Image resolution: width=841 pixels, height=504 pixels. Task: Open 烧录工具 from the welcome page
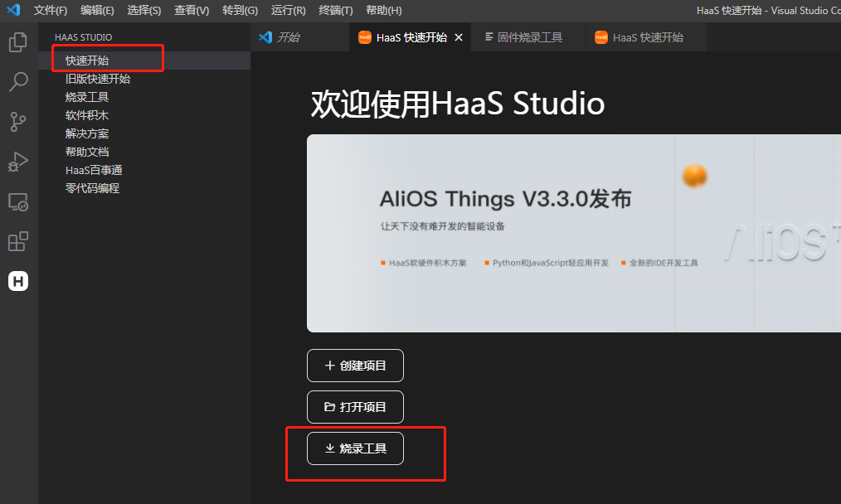354,448
